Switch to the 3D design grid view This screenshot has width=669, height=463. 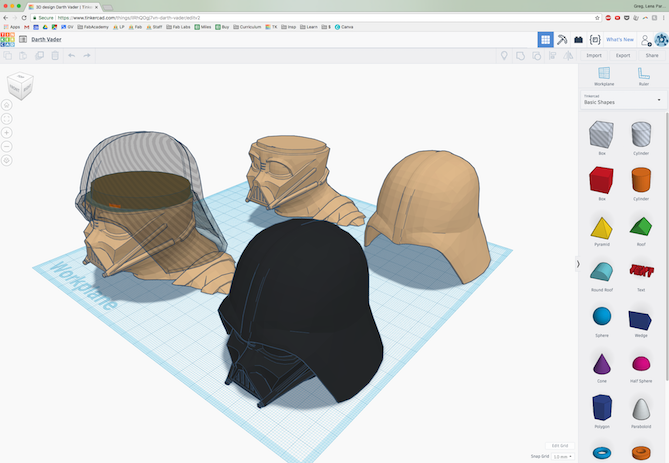point(546,40)
